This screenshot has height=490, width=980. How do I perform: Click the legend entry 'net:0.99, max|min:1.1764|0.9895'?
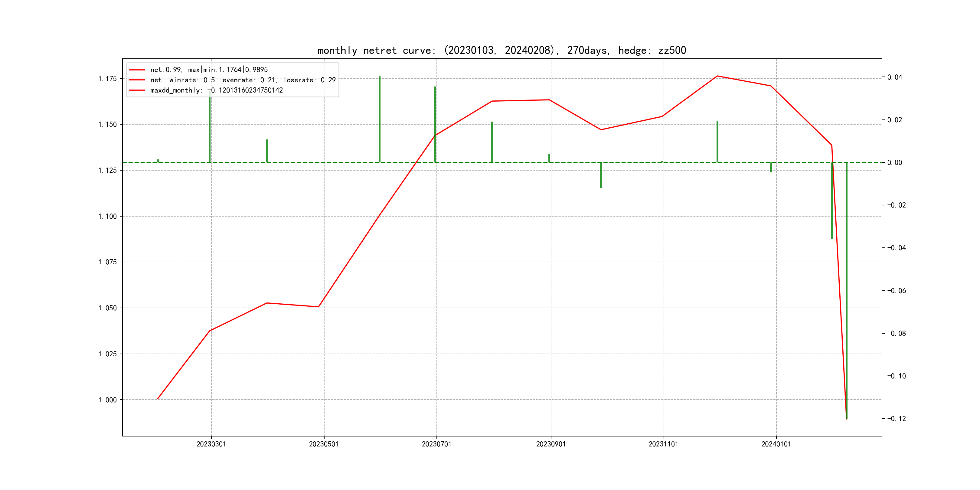click(209, 70)
